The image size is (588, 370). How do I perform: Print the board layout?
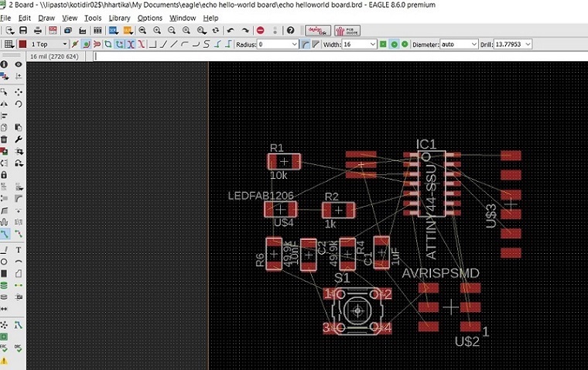click(x=37, y=30)
